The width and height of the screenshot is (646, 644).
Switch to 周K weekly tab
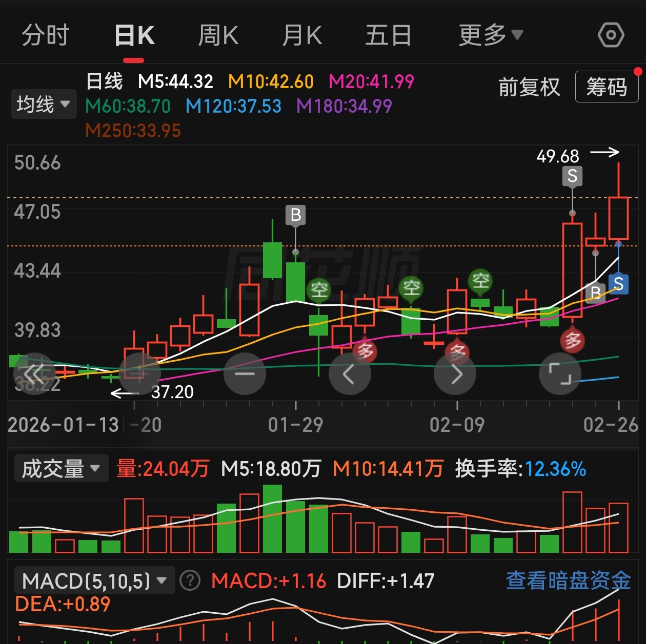(218, 35)
